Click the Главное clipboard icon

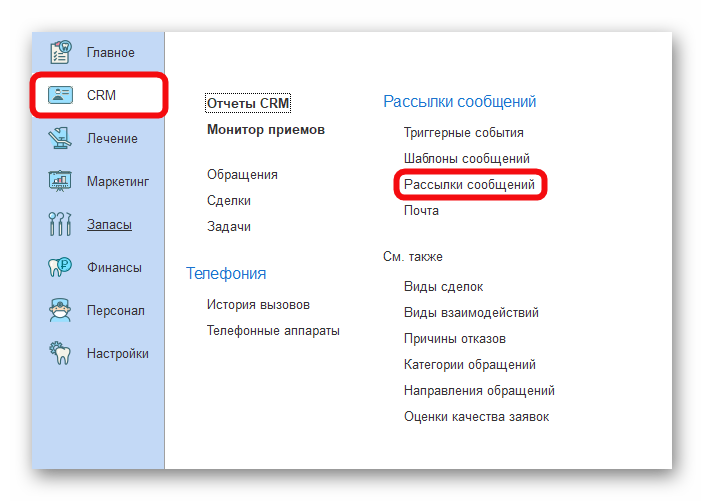[60, 52]
